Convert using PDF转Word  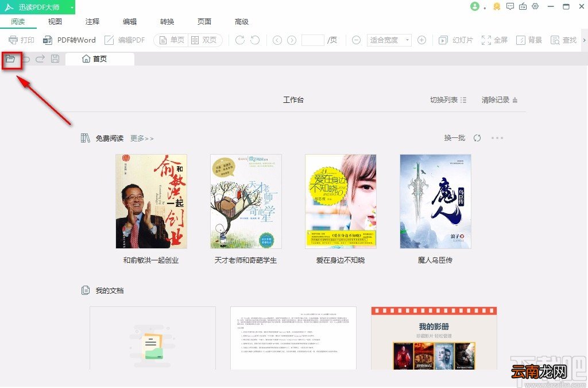[69, 40]
